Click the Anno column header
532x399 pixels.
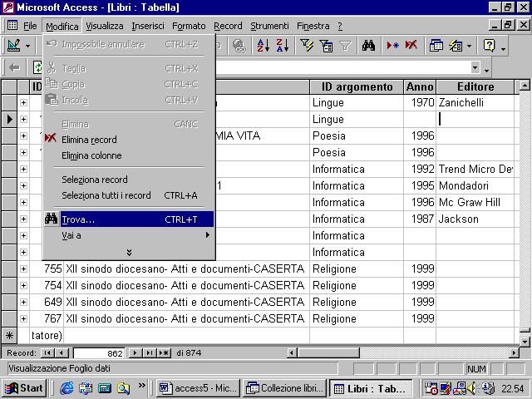pos(420,86)
